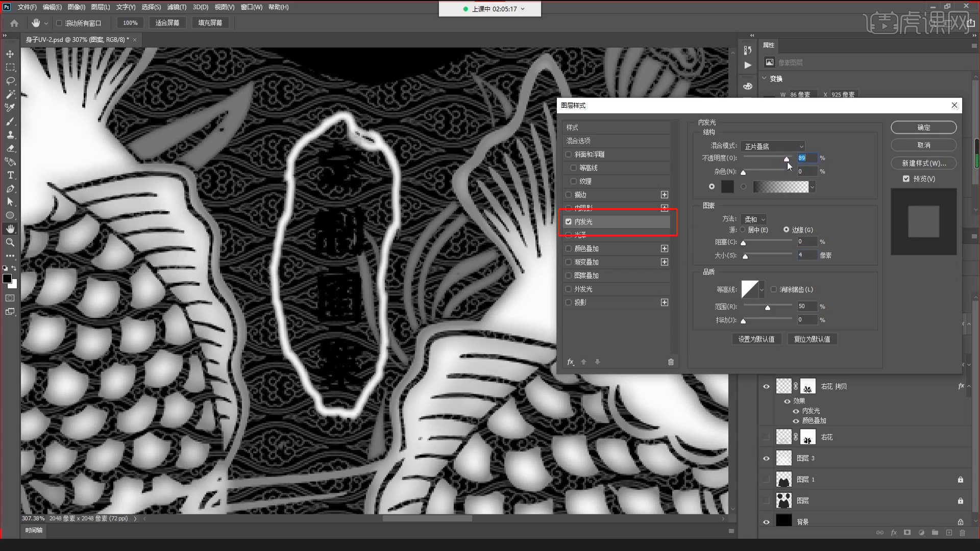Screen dimensions: 980x551
Task: Select the Rectangular Marquee tool
Action: [10, 67]
